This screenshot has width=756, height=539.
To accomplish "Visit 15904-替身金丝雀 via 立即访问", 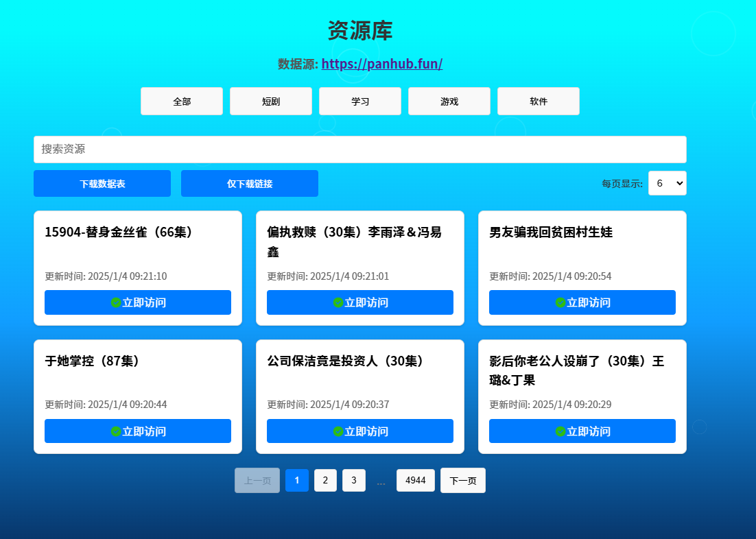I will pyautogui.click(x=138, y=302).
